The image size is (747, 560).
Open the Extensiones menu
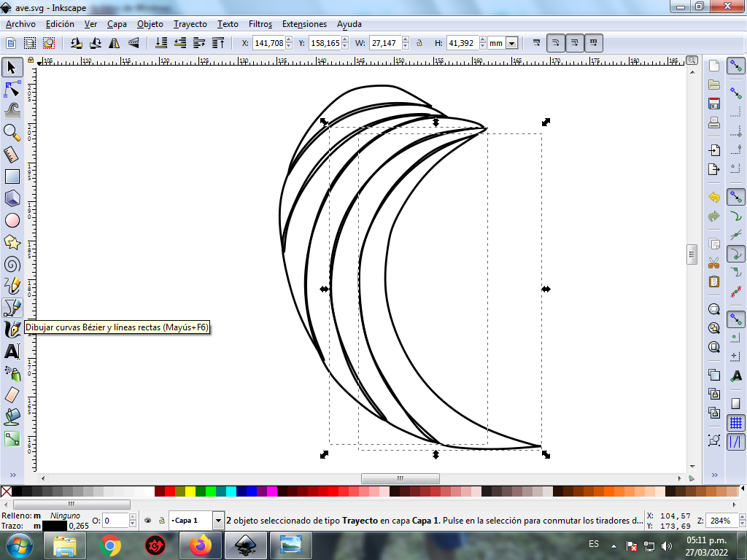[x=304, y=24]
